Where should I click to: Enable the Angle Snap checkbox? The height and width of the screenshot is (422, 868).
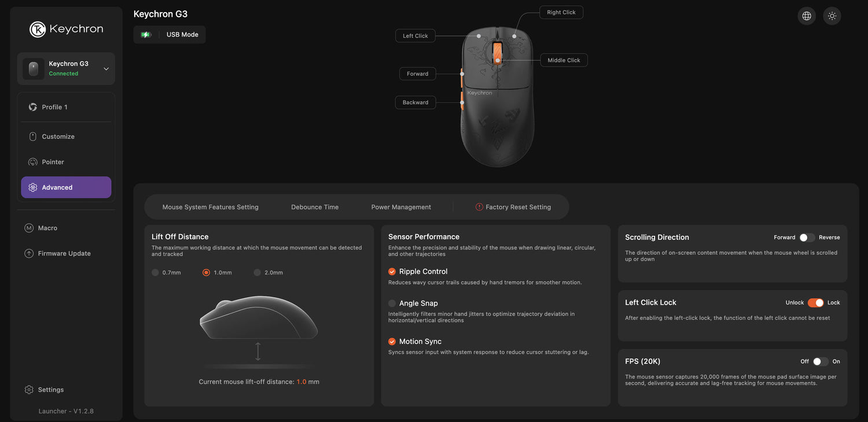(x=392, y=303)
